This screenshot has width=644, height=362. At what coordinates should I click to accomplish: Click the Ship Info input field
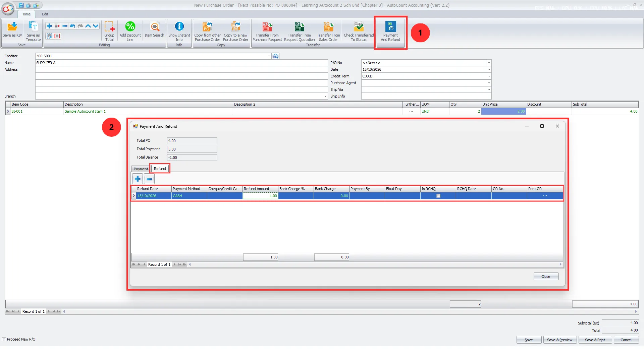426,96
